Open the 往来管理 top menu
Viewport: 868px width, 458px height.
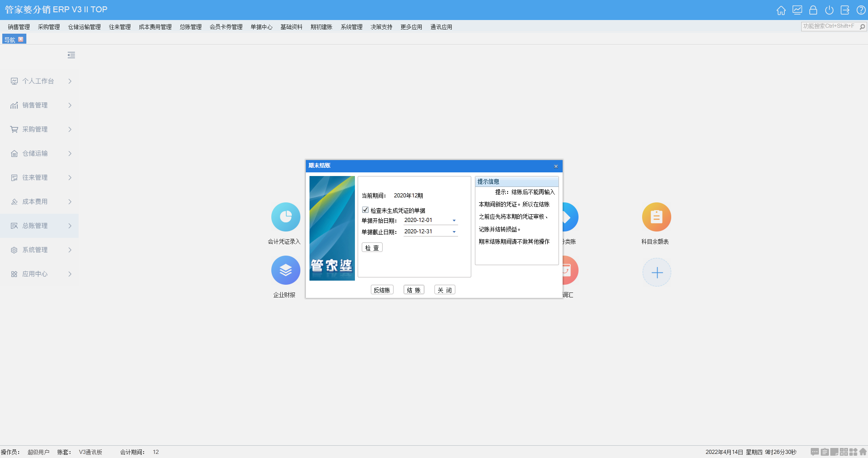[120, 27]
